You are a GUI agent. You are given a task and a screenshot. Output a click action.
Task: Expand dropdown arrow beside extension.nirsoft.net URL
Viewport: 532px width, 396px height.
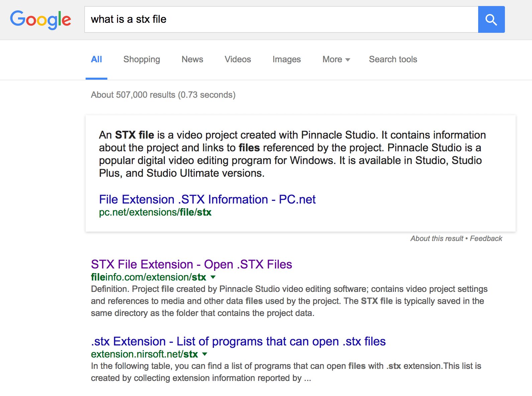[205, 354]
